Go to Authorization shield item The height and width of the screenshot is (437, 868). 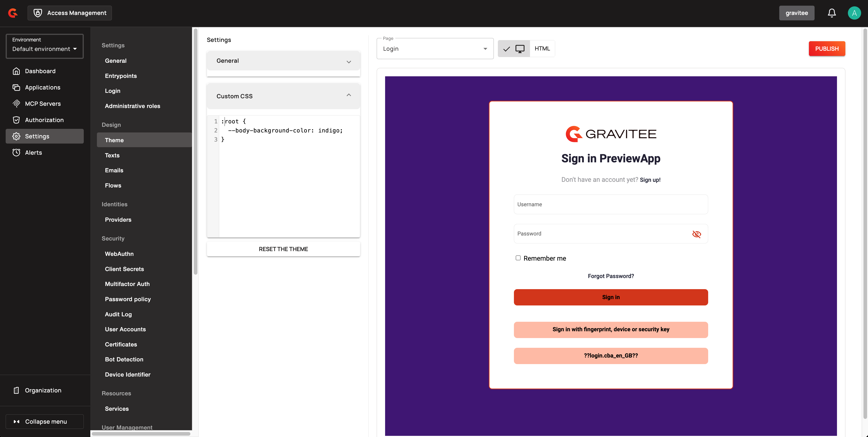[44, 120]
